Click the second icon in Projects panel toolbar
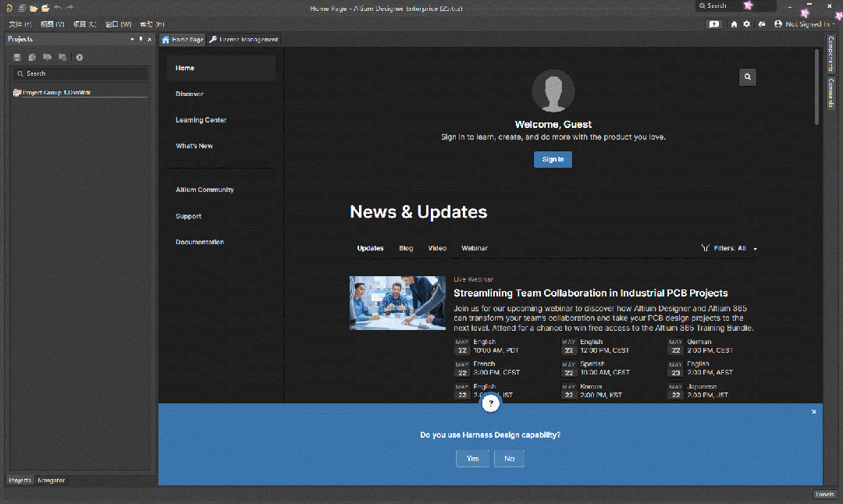843x504 pixels. [x=32, y=57]
